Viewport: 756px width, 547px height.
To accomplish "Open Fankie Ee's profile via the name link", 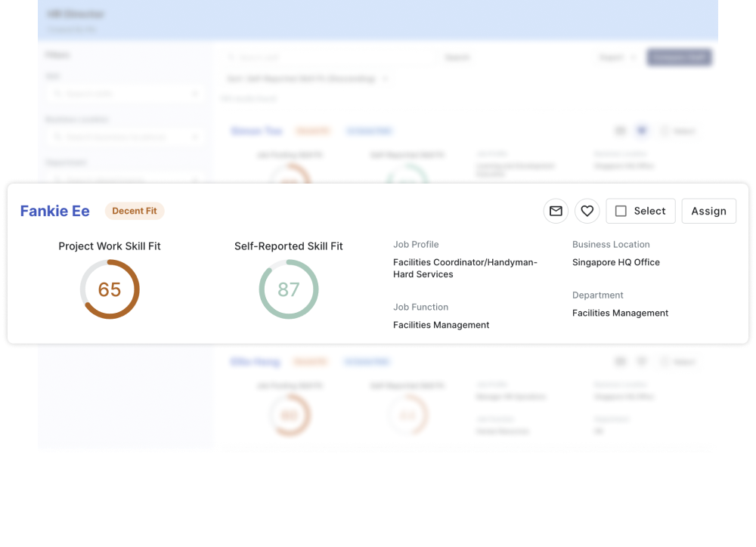I will click(54, 211).
